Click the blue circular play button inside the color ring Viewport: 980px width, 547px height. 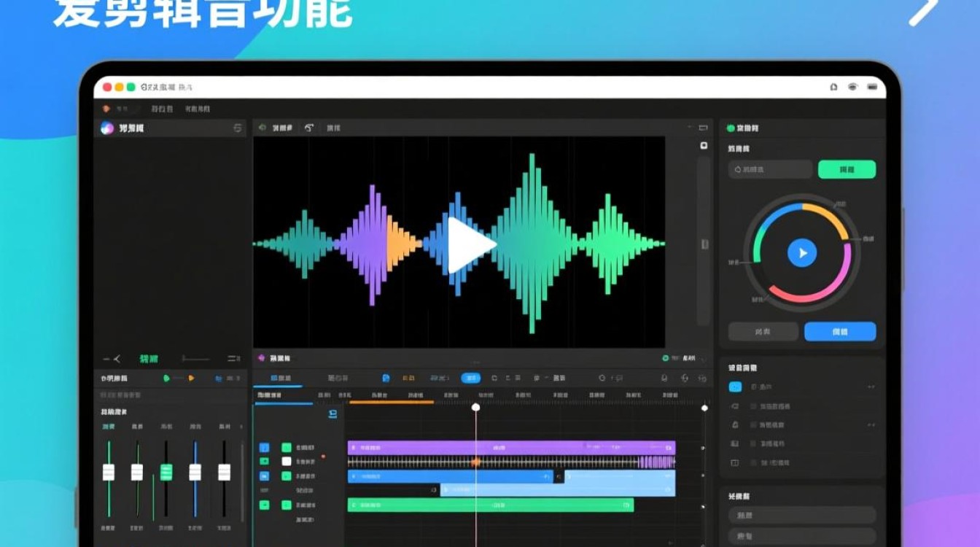pyautogui.click(x=802, y=253)
